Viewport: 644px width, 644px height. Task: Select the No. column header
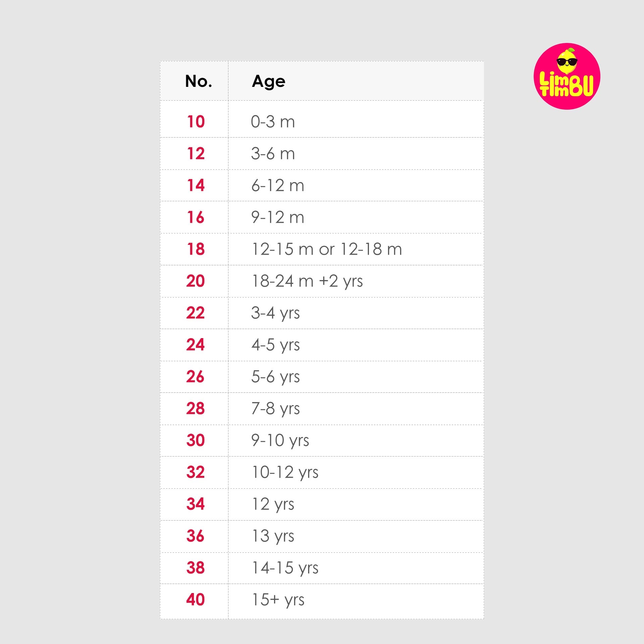click(199, 81)
